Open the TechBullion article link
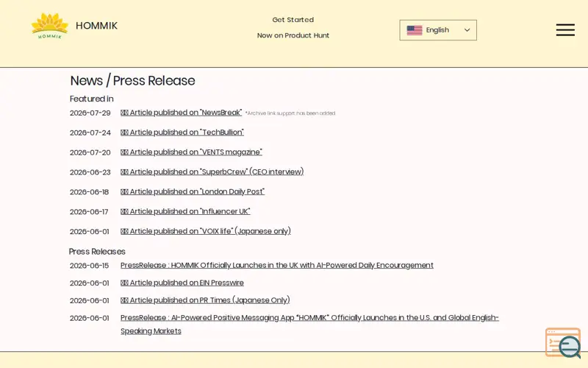 click(x=182, y=132)
